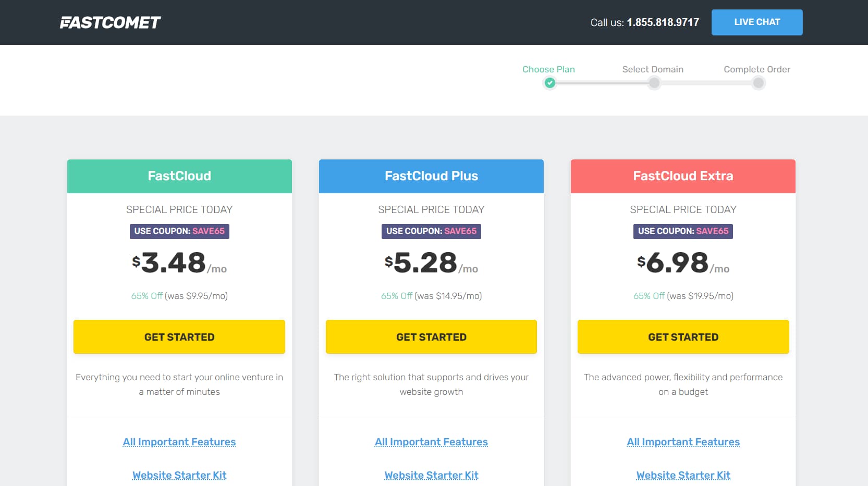Open Website Starter Kit under FastCloud Extra
Screen dimensions: 868x486
coord(683,476)
